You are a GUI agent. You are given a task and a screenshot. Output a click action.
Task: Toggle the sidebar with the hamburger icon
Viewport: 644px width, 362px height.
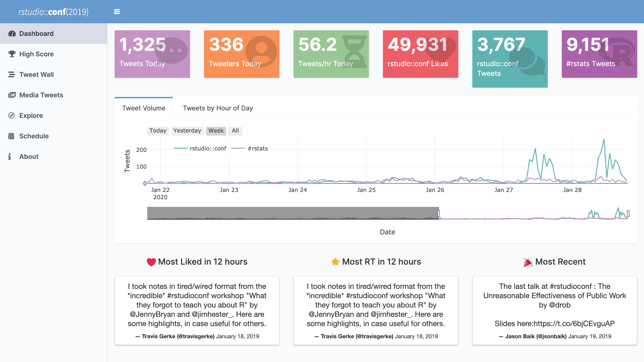tap(117, 12)
